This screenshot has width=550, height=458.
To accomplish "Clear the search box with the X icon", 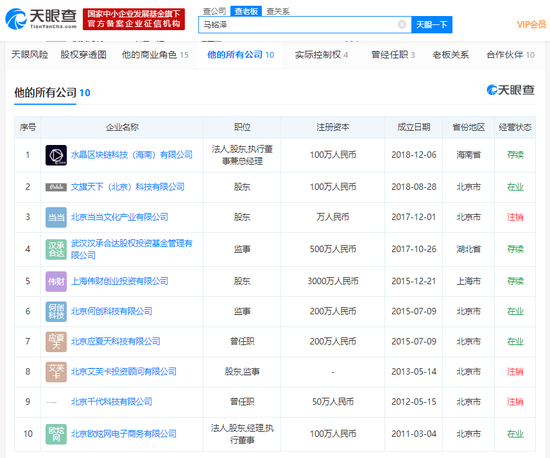I will point(402,24).
